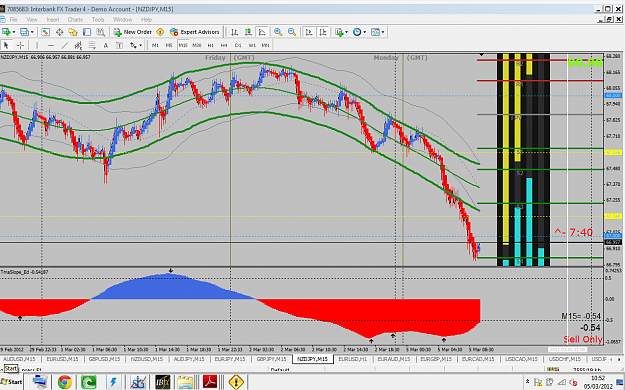Screen dimensions: 625x390
Task: Open a new chart via toolbar icon
Action: pyautogui.click(x=6, y=32)
